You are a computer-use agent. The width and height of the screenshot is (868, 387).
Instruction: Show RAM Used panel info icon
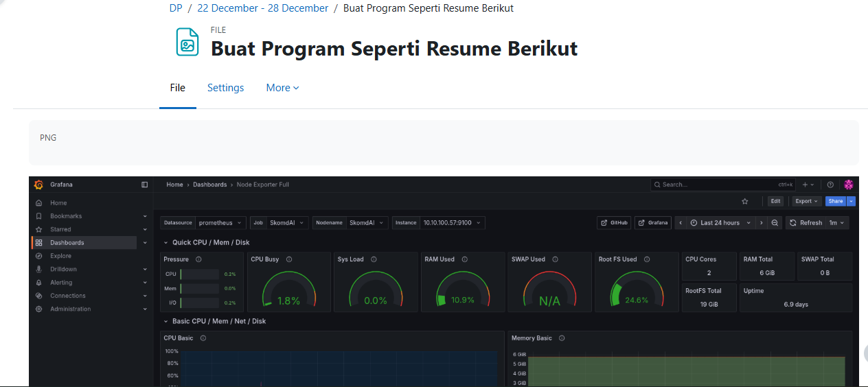click(464, 259)
